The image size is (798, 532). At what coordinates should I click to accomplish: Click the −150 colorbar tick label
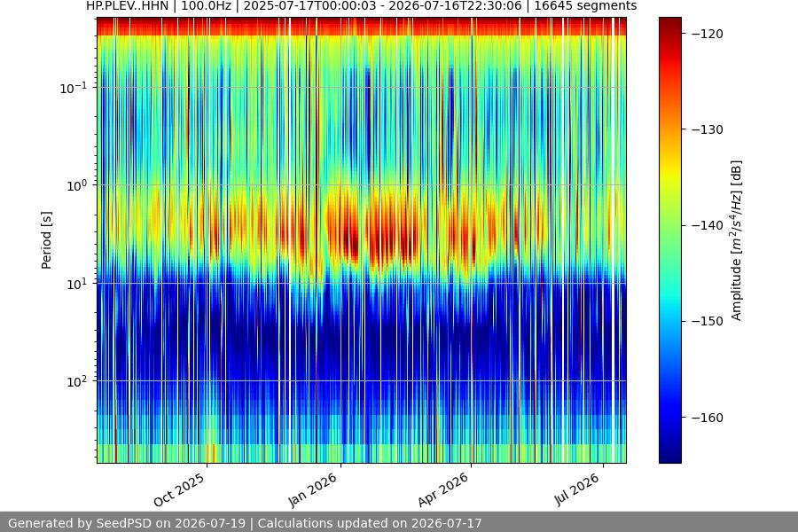[x=708, y=321]
